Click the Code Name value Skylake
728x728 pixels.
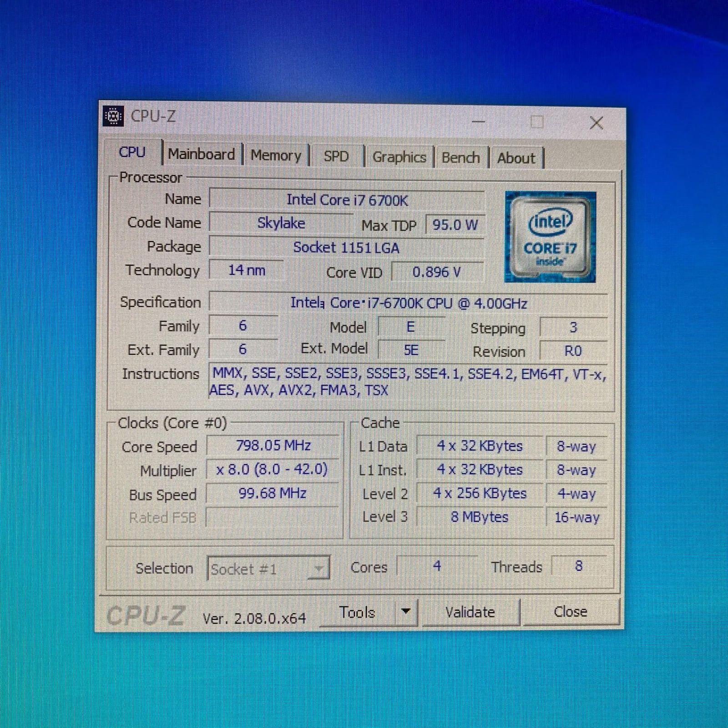pos(281,223)
